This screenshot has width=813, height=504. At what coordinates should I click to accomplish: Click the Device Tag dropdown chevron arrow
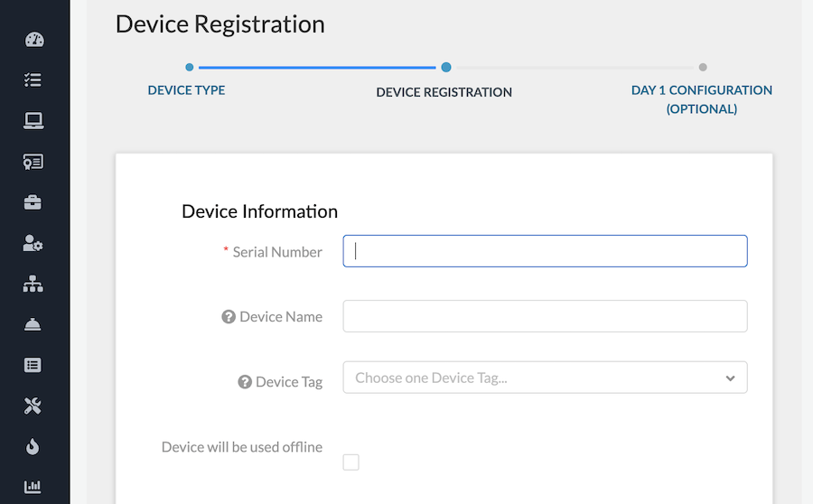tap(730, 378)
